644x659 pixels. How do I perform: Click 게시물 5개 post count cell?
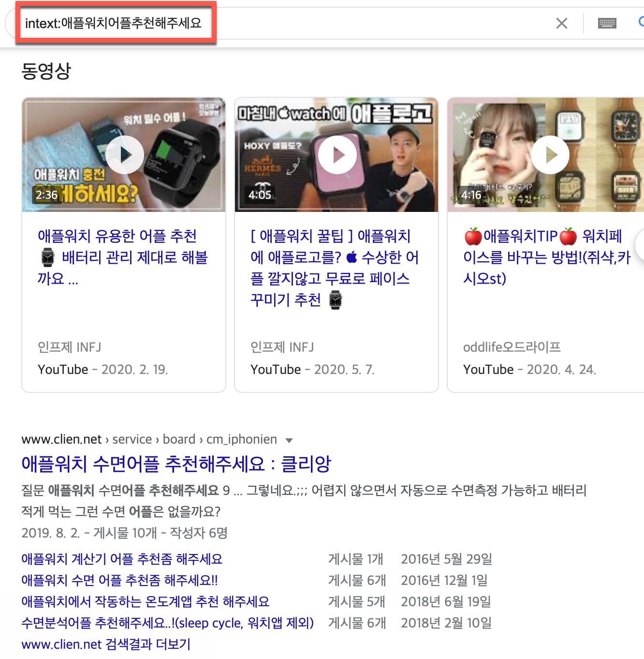pyautogui.click(x=357, y=601)
